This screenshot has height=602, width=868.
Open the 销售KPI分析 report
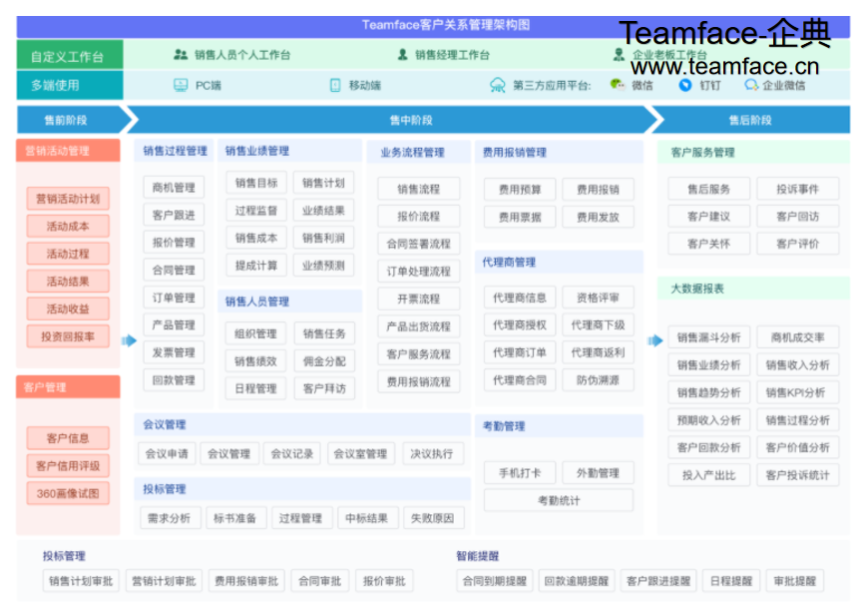[798, 392]
